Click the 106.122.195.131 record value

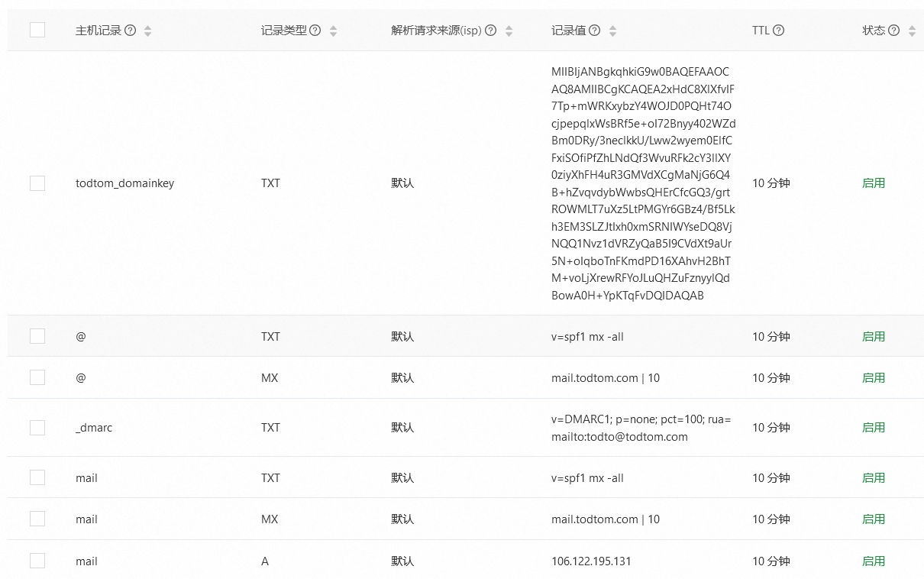coord(591,561)
